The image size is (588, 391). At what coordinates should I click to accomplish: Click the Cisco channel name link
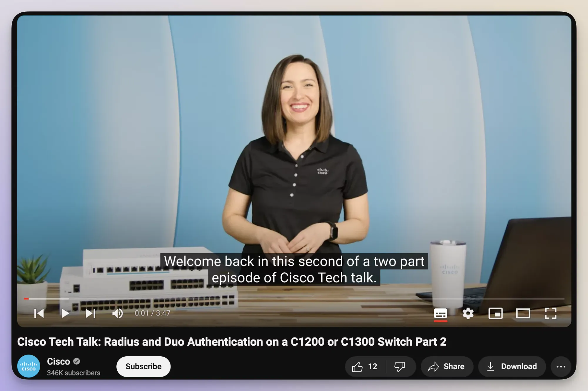coord(58,361)
